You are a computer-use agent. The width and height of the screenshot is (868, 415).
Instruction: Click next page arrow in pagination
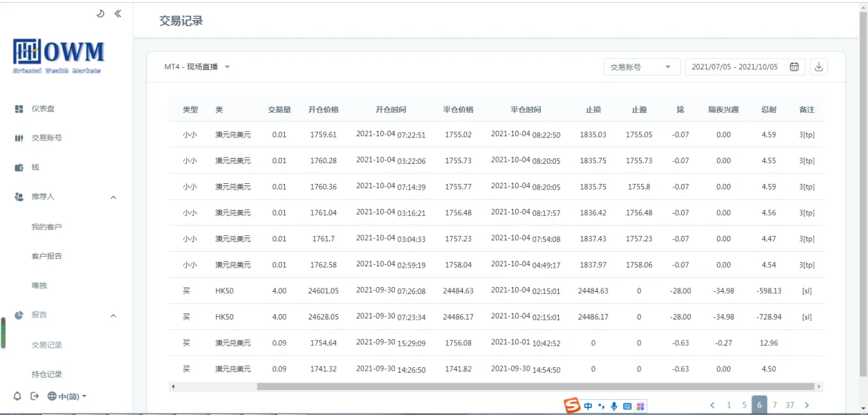click(x=806, y=405)
